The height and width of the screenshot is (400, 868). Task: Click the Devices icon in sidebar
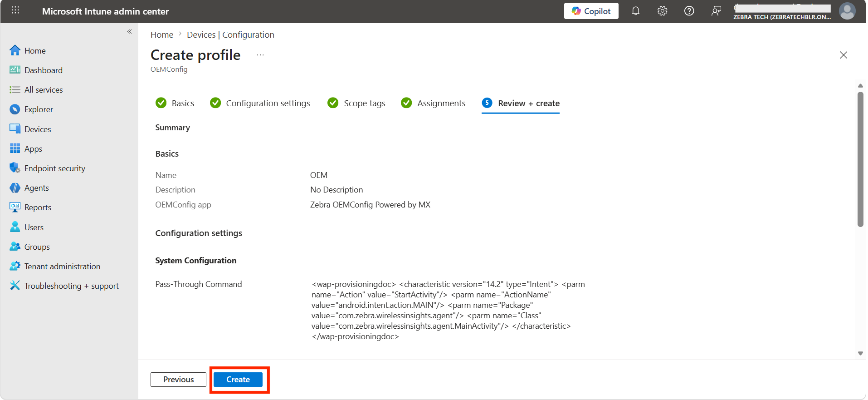(15, 129)
